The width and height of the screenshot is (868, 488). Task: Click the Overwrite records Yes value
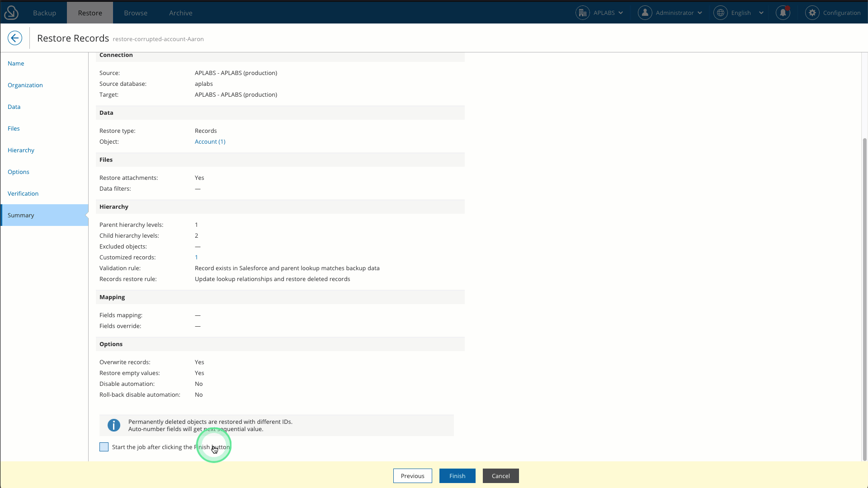point(199,362)
